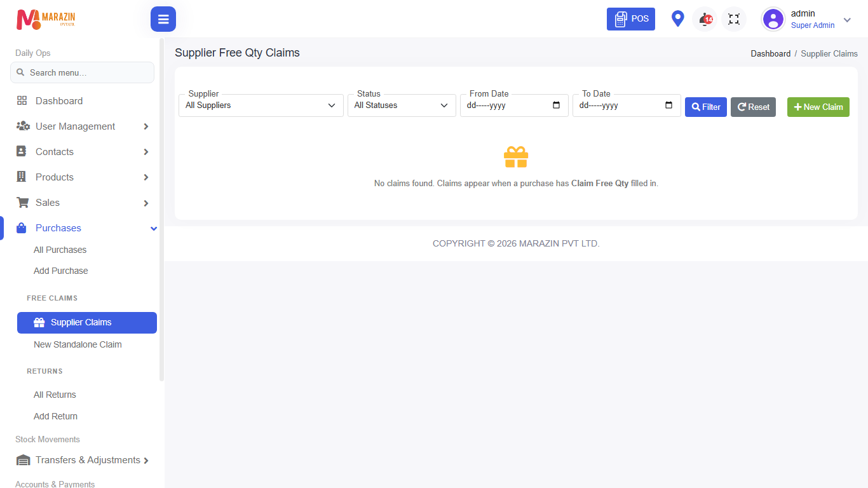Expand the Sales submenu chevron
Screen dimensions: 868x488
point(146,203)
